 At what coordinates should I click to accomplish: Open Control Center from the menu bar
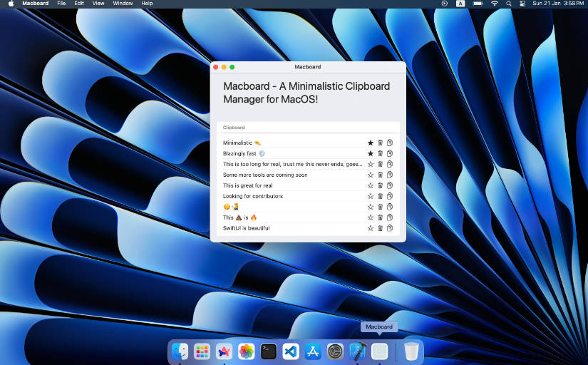tap(522, 4)
